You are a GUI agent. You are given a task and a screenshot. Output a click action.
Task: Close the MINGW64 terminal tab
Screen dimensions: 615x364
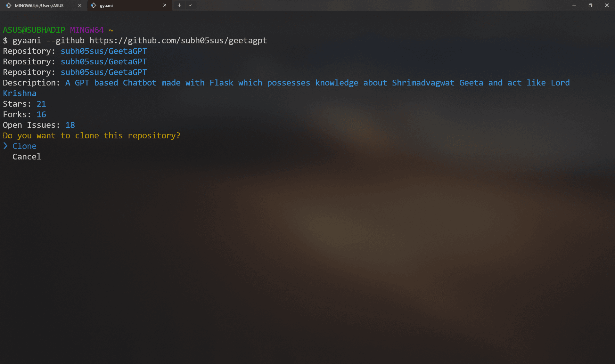point(80,5)
